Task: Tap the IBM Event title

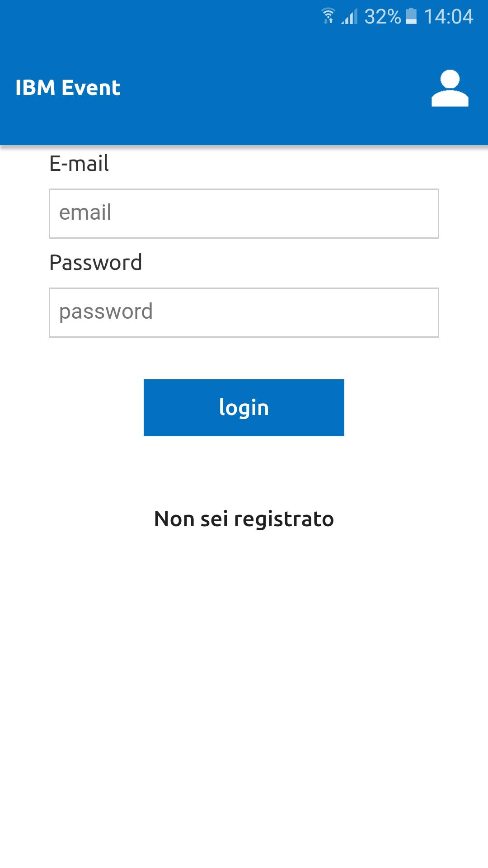Action: click(x=68, y=88)
